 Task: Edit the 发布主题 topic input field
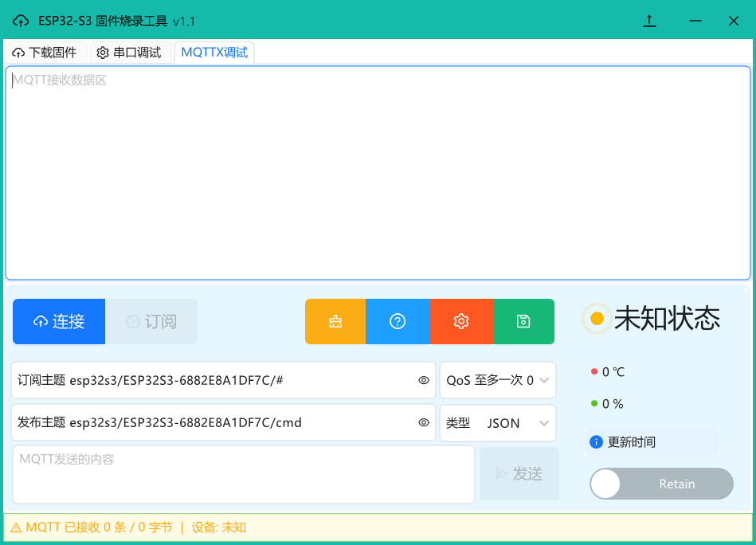click(x=223, y=422)
